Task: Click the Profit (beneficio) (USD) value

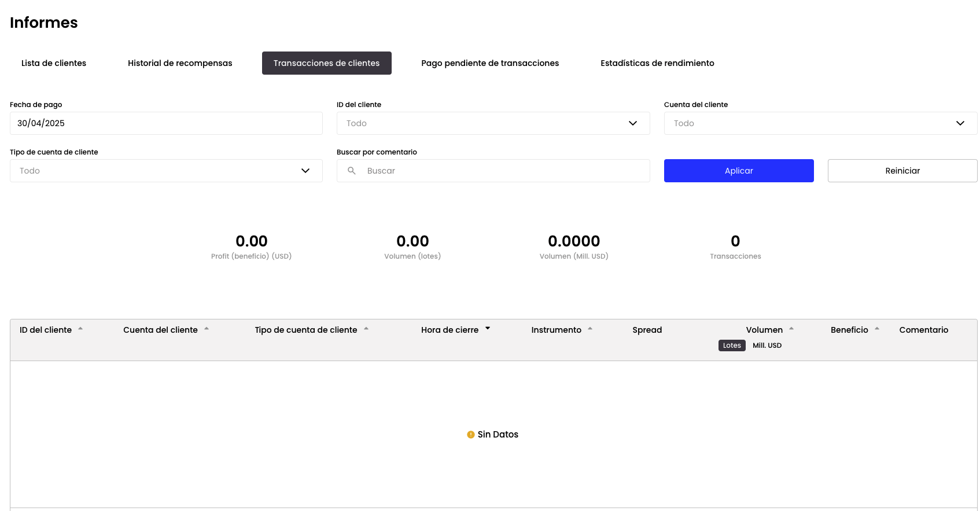Action: tap(252, 241)
